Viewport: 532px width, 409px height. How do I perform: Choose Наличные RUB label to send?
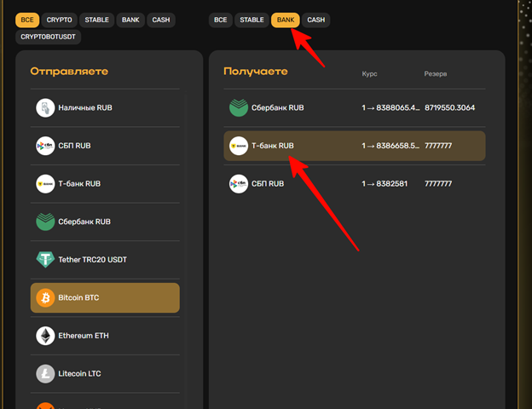85,108
